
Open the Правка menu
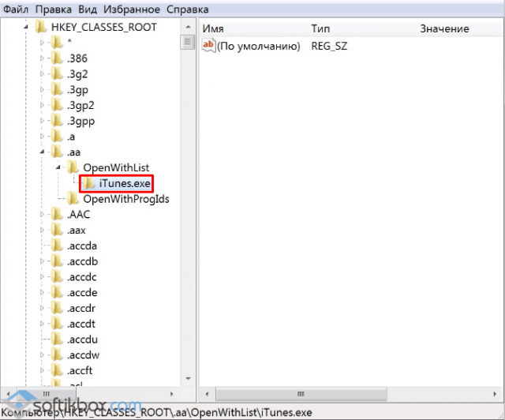(x=54, y=9)
